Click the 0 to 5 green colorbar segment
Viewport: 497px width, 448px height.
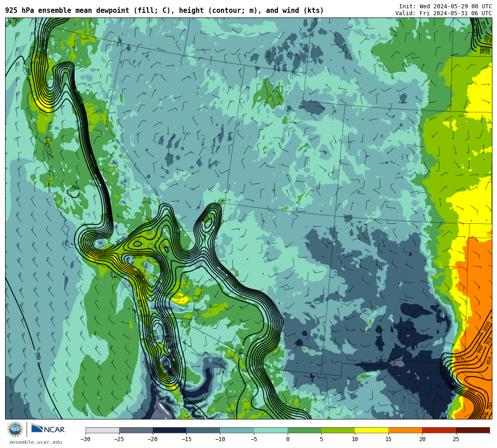(x=304, y=430)
